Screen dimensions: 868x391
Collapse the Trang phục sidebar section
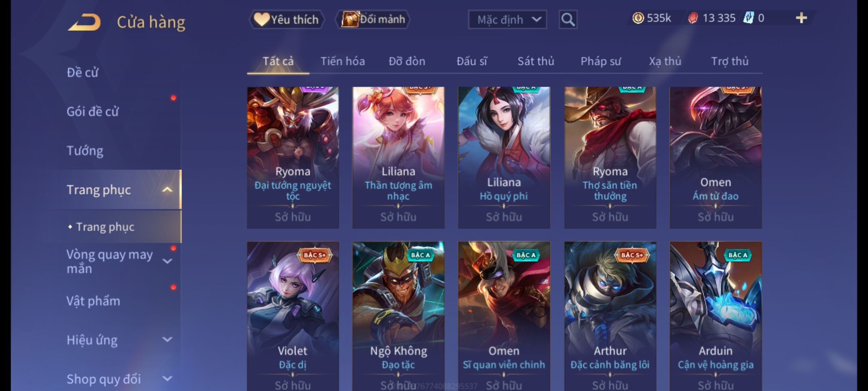[167, 190]
